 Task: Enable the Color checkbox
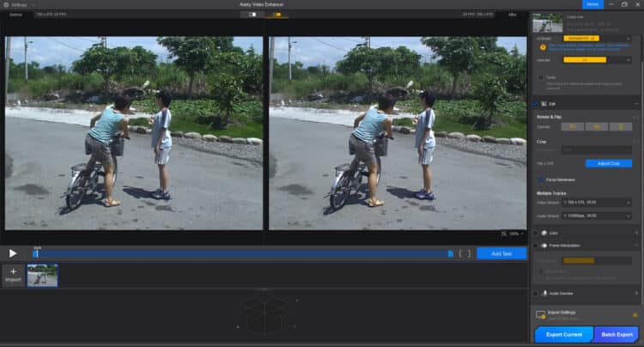click(536, 232)
